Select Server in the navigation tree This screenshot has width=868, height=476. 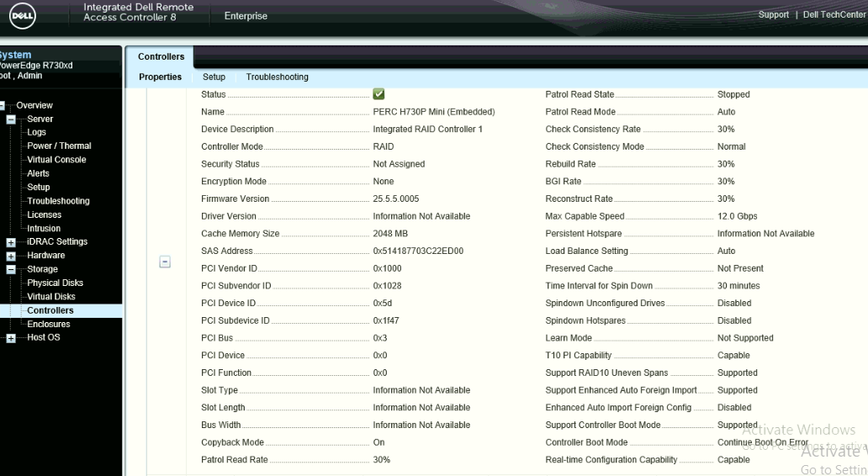[40, 119]
